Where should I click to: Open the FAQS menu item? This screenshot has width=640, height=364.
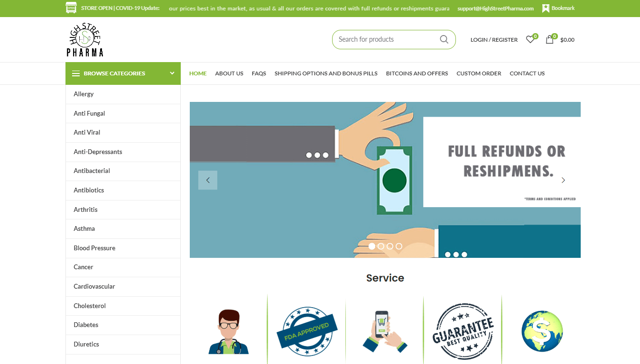[259, 73]
